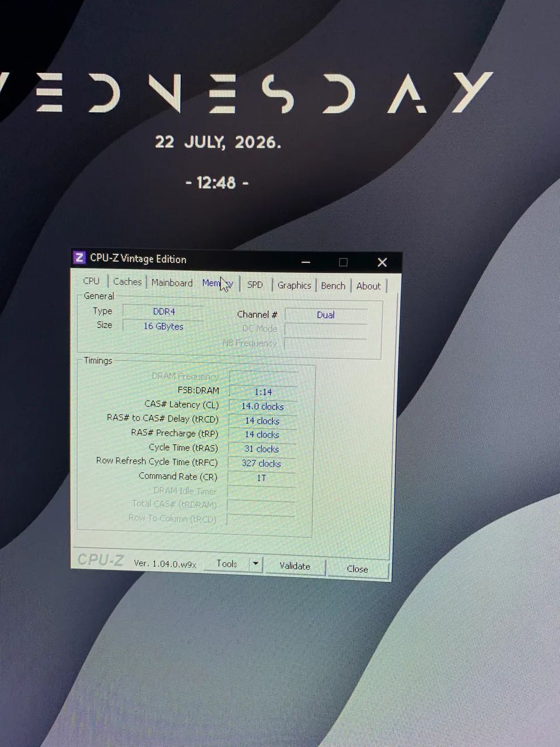Maximize the CPU-Z window
This screenshot has height=747, width=560.
pos(343,263)
